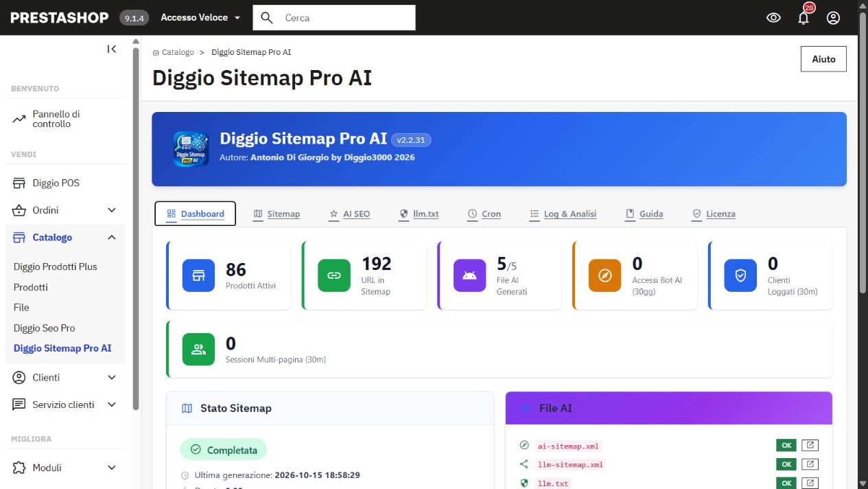The height and width of the screenshot is (489, 868).
Task: Open llm.txt with external link icon
Action: tap(810, 483)
